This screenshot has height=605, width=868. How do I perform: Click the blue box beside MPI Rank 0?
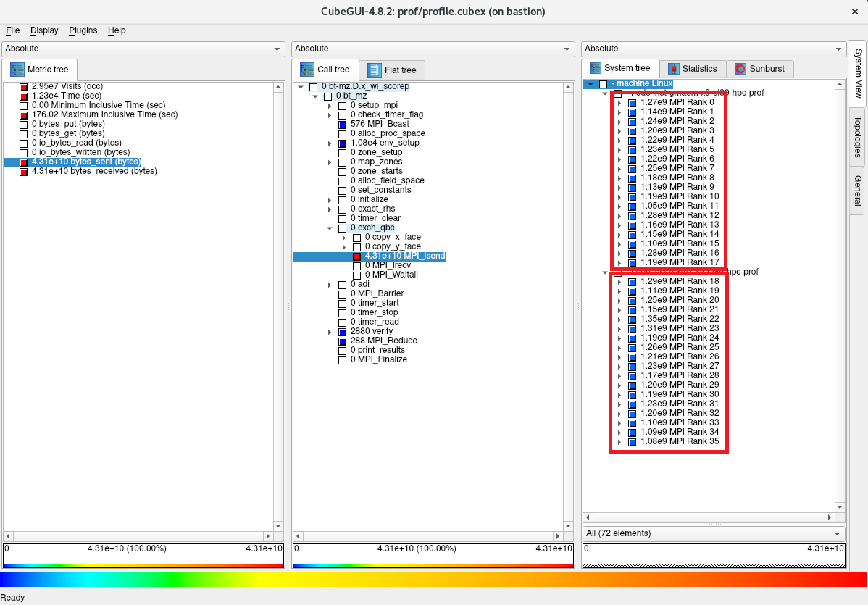(632, 103)
